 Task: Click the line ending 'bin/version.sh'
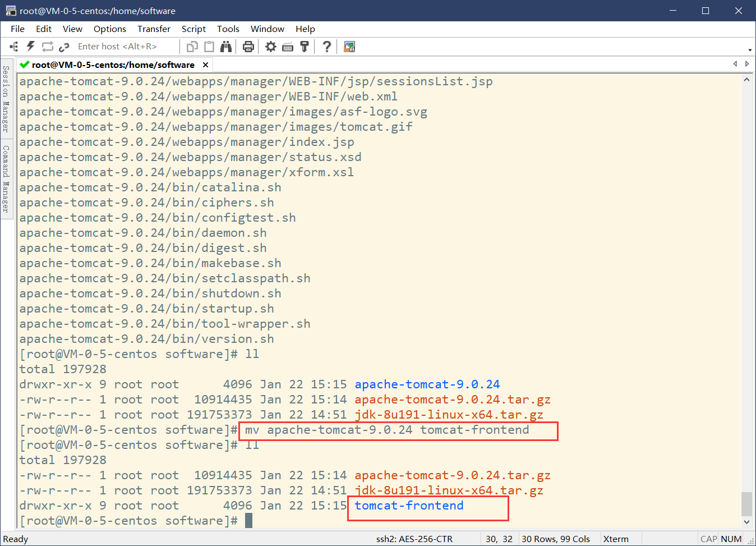tap(147, 339)
